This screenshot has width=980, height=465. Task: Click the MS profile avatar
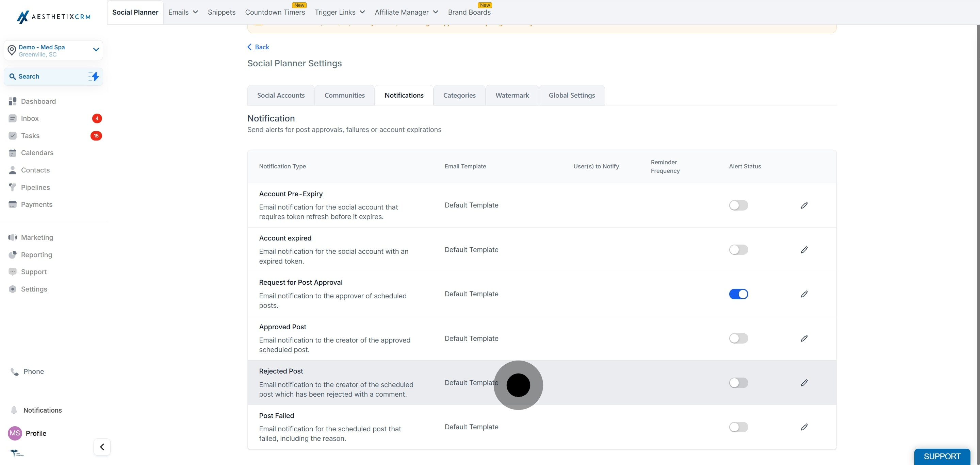(x=15, y=433)
